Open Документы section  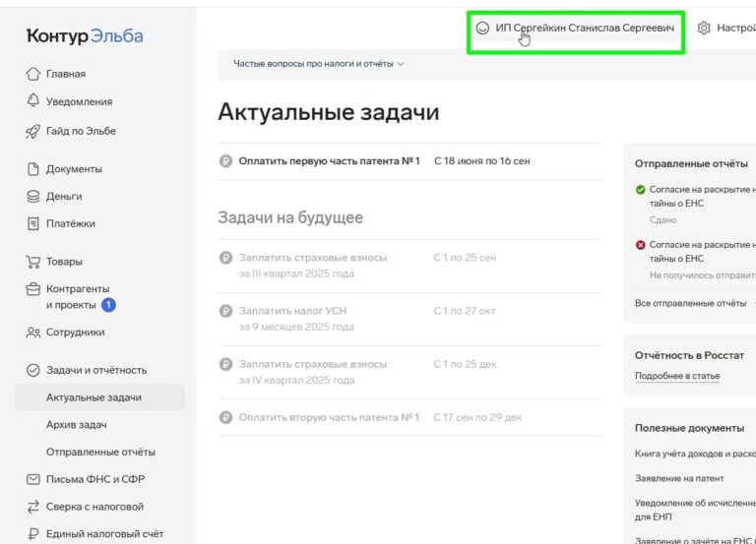74,169
